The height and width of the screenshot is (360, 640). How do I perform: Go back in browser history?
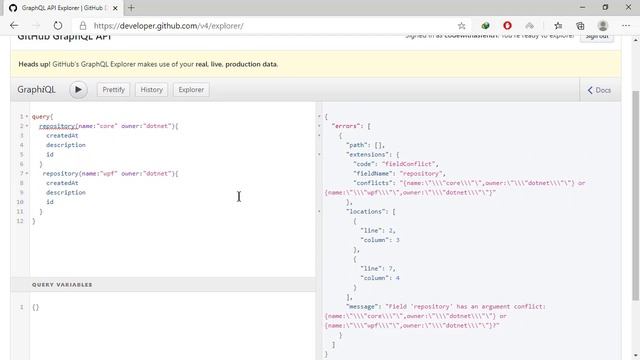point(14,26)
